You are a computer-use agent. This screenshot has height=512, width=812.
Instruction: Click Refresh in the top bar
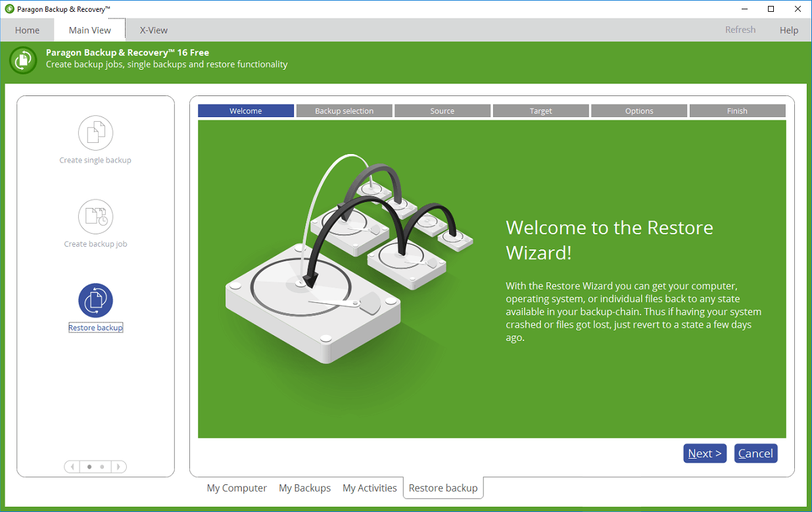tap(740, 30)
